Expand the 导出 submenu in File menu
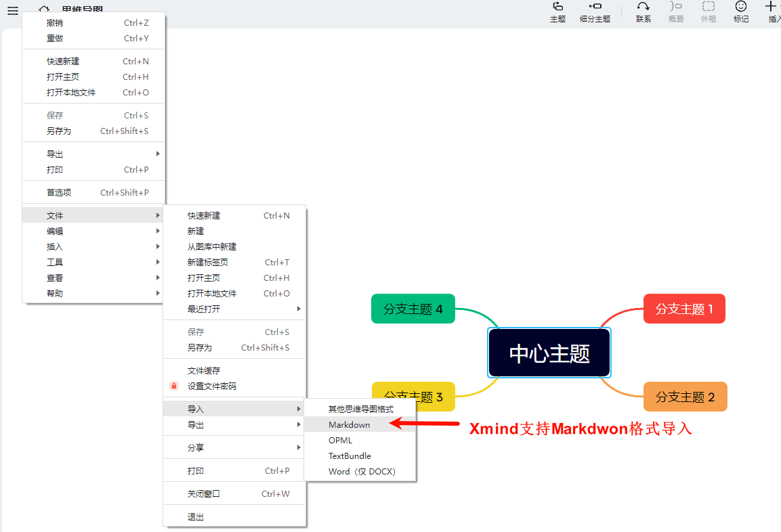 (234, 424)
